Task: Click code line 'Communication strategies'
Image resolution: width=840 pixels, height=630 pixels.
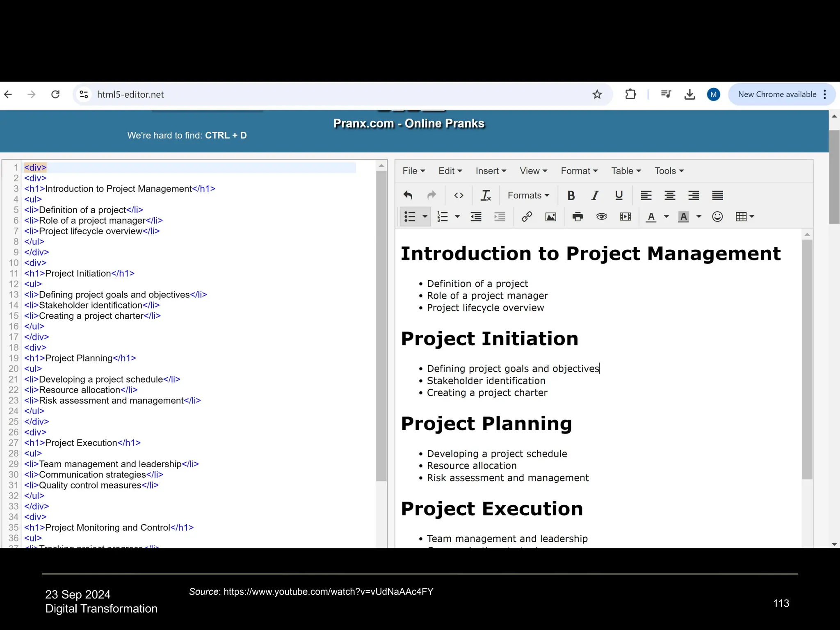Action: (94, 475)
